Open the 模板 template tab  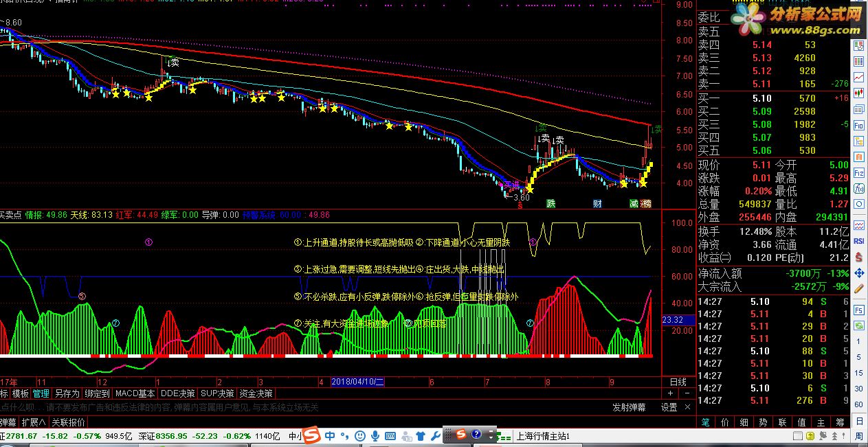[21, 393]
